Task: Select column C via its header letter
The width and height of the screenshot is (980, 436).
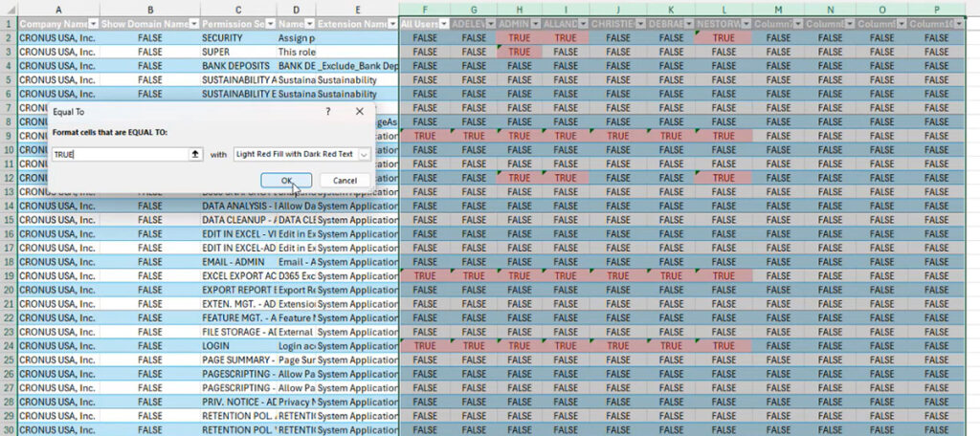Action: tap(238, 10)
